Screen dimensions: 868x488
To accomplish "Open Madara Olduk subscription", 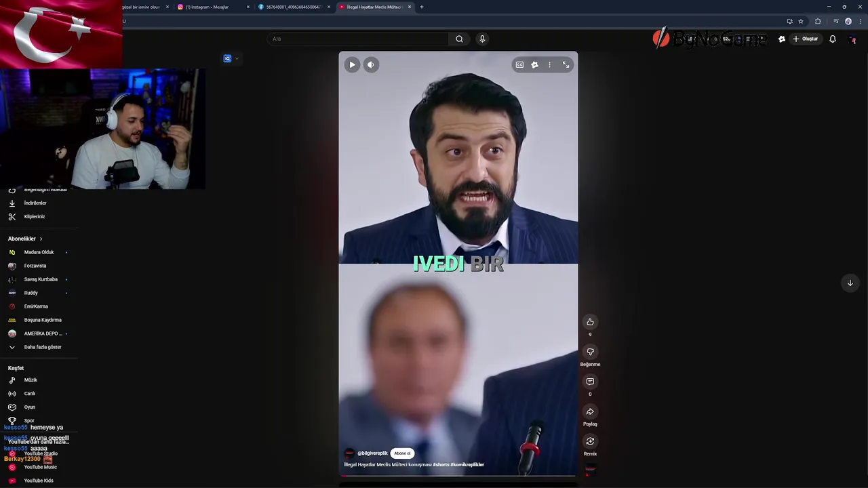I will coord(39,252).
